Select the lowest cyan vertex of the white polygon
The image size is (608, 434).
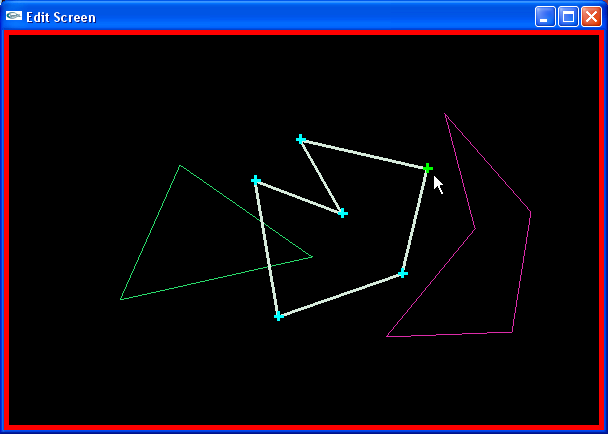[x=278, y=316]
